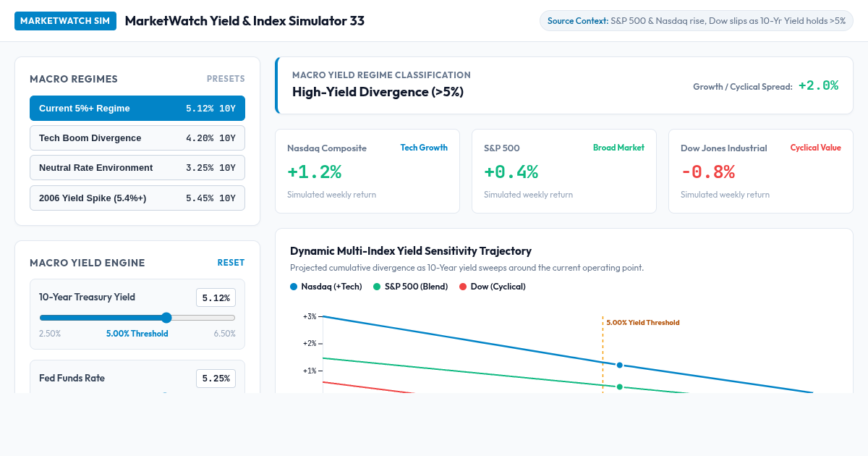Open the Nasdaq Composite card
This screenshot has width=868, height=456.
[367, 172]
